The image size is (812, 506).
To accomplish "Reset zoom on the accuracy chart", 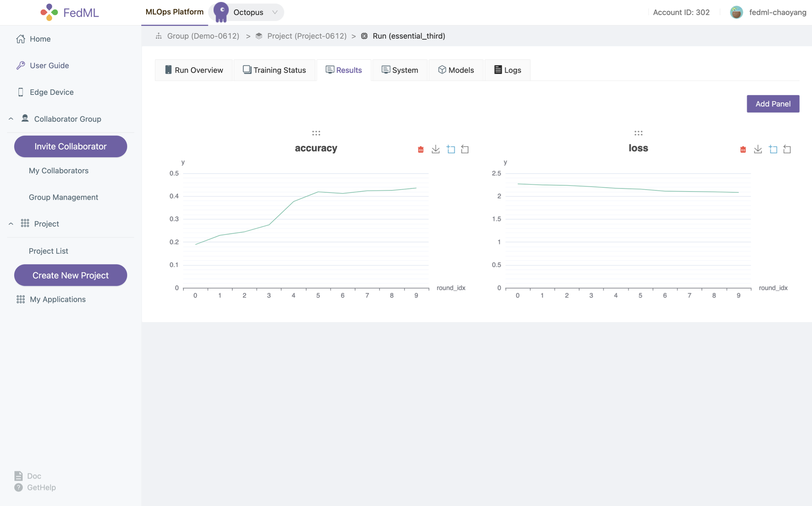I will 465,149.
